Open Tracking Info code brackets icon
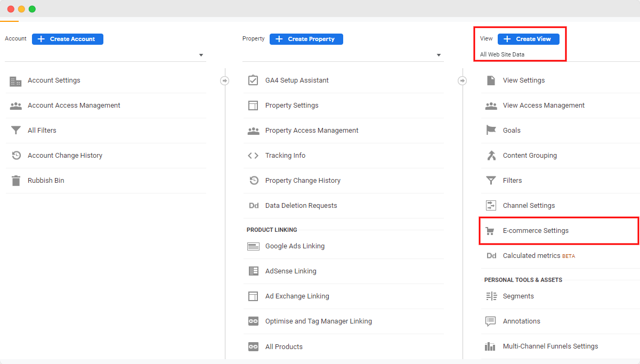640x364 pixels. (253, 155)
